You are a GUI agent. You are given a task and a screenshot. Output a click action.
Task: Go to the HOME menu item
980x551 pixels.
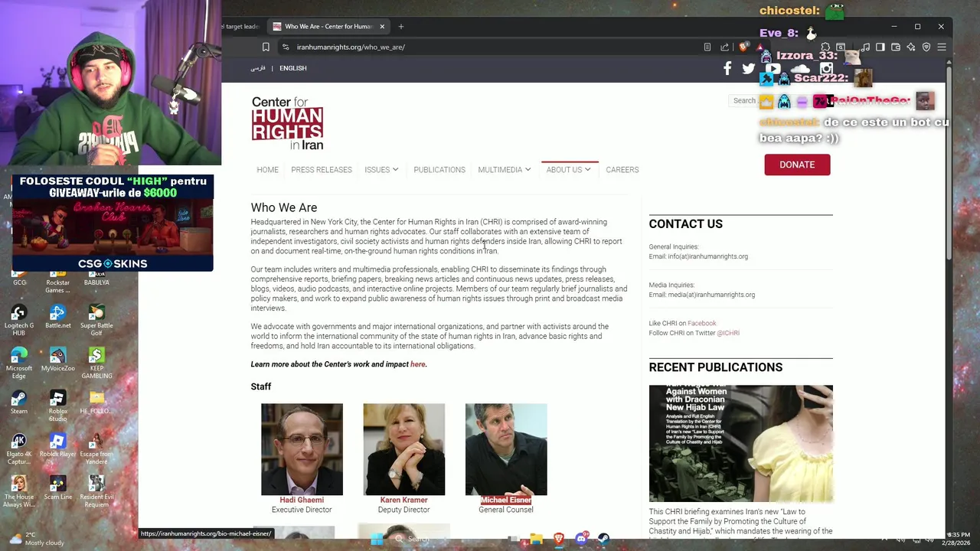267,170
